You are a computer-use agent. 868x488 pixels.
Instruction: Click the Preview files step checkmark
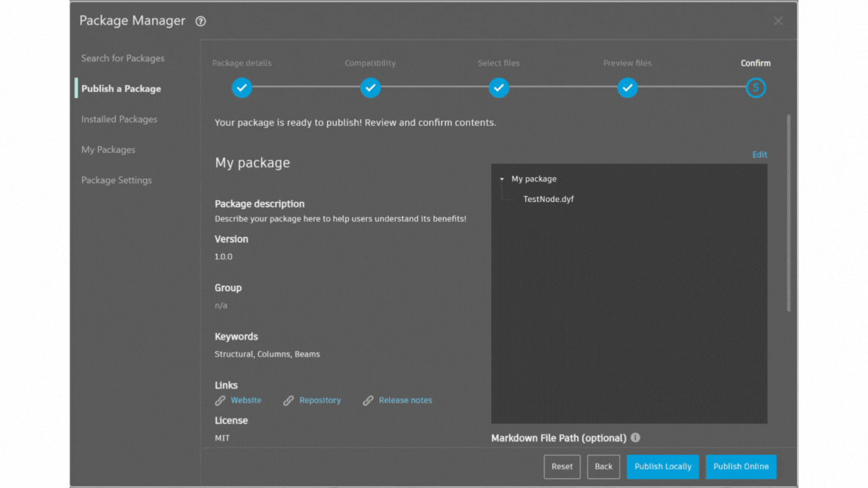point(628,88)
